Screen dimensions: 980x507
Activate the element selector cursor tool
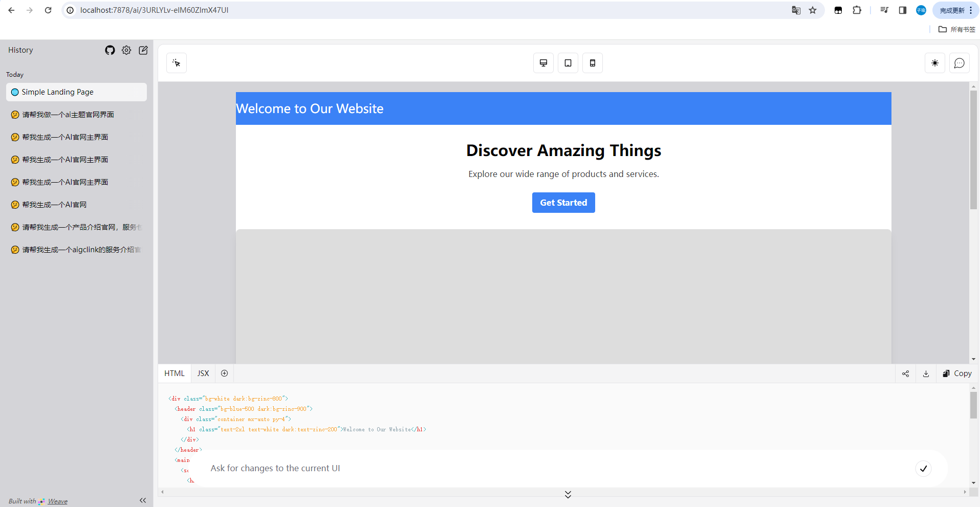177,63
